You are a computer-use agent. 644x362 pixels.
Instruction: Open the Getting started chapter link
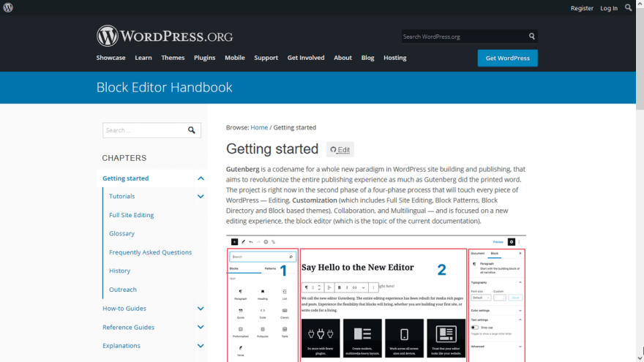point(126,178)
